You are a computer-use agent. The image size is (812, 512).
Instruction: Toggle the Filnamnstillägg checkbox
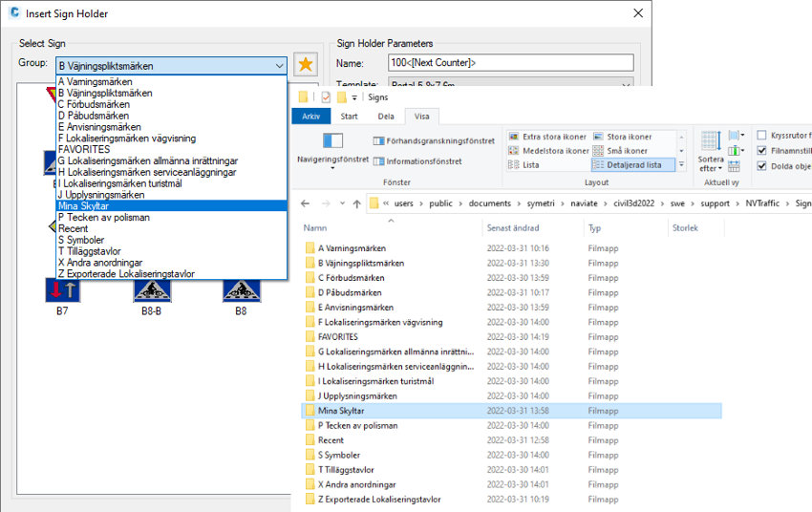[761, 151]
